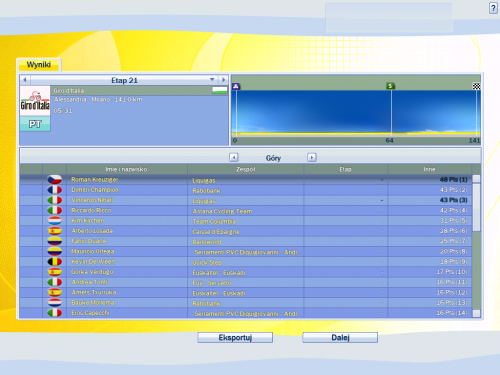500x375 pixels.
Task: Open the help question mark icon
Action: click(493, 8)
